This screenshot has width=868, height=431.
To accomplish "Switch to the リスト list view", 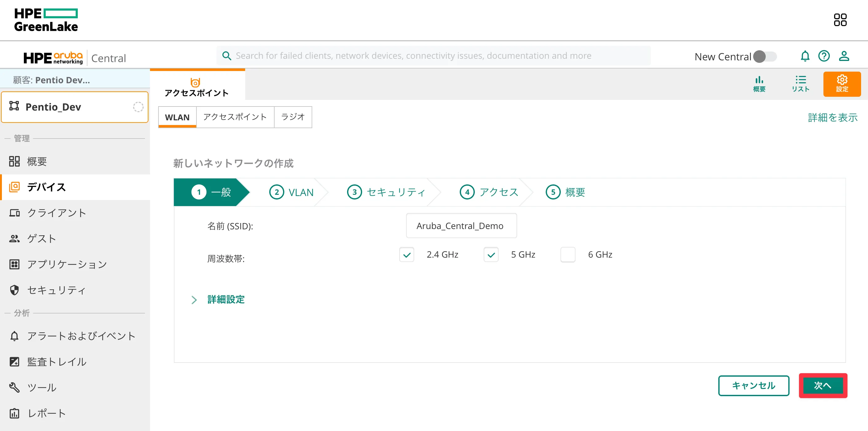I will click(x=800, y=84).
